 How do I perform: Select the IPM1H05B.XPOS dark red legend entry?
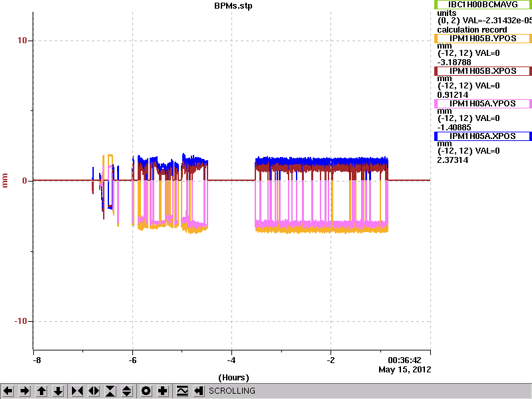483,71
